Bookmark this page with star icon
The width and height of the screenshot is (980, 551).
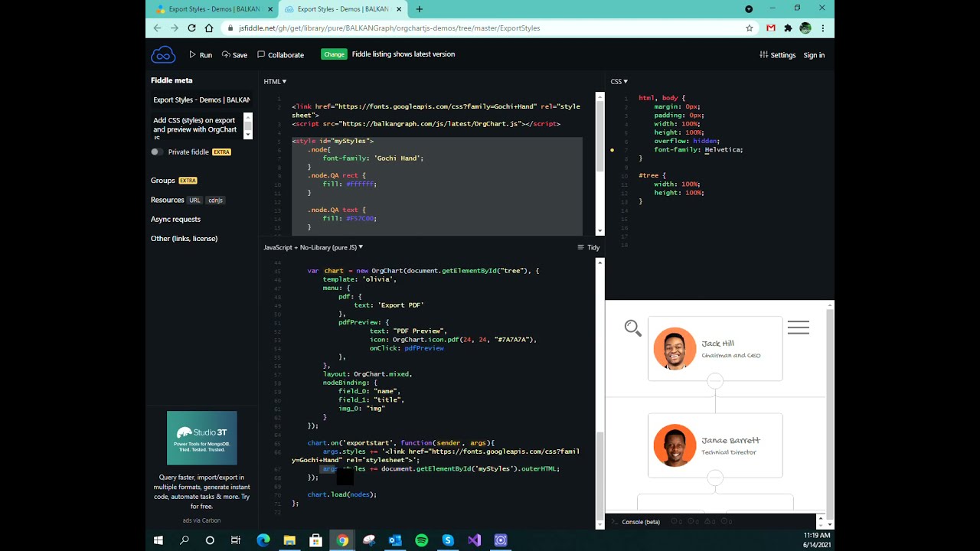[x=750, y=28]
